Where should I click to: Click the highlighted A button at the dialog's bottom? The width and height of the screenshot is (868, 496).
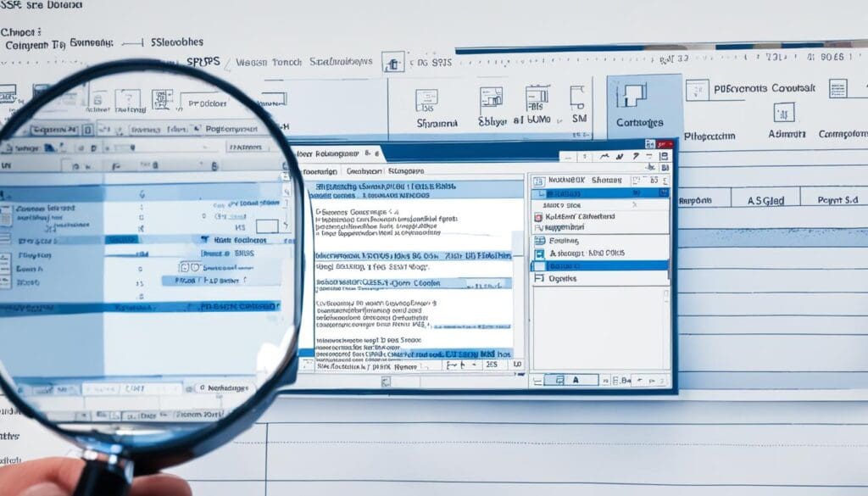tap(570, 380)
